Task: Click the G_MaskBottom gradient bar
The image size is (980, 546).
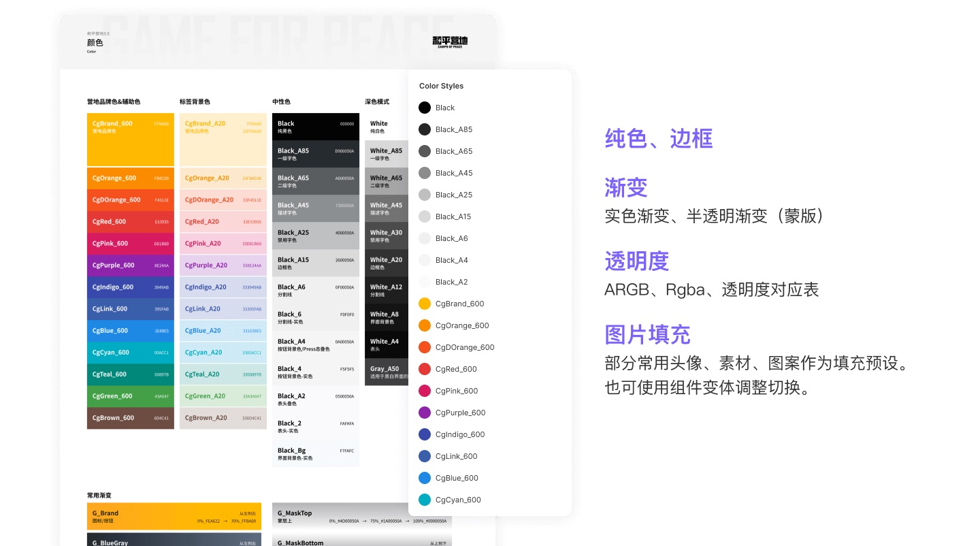Action: tap(362, 539)
